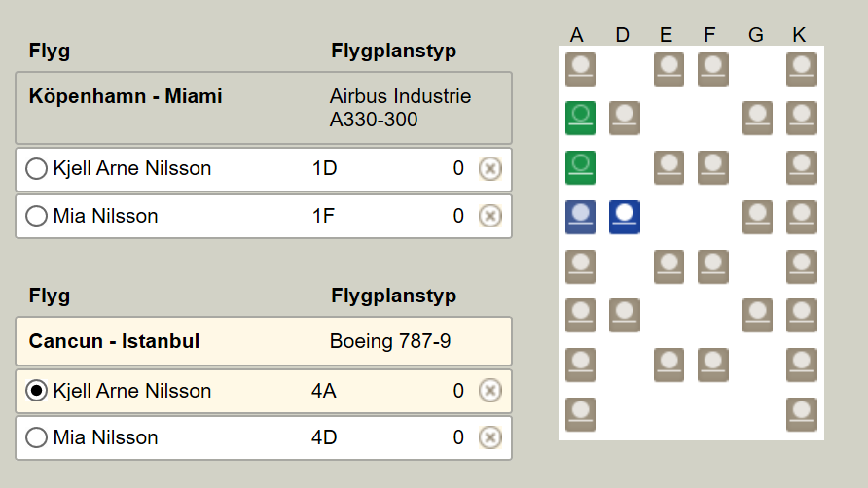
Task: Click the dark blue seat 4D
Action: coord(625,216)
